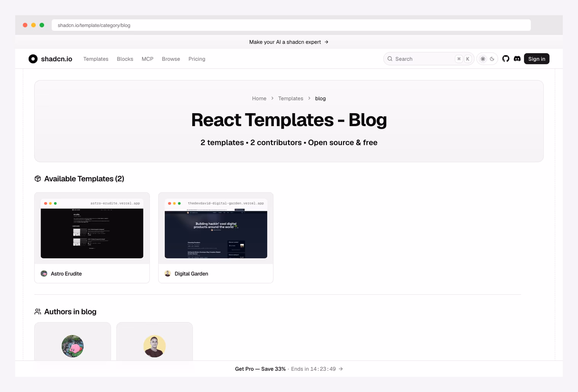This screenshot has width=578, height=392.
Task: Click the Sign in button
Action: click(537, 59)
